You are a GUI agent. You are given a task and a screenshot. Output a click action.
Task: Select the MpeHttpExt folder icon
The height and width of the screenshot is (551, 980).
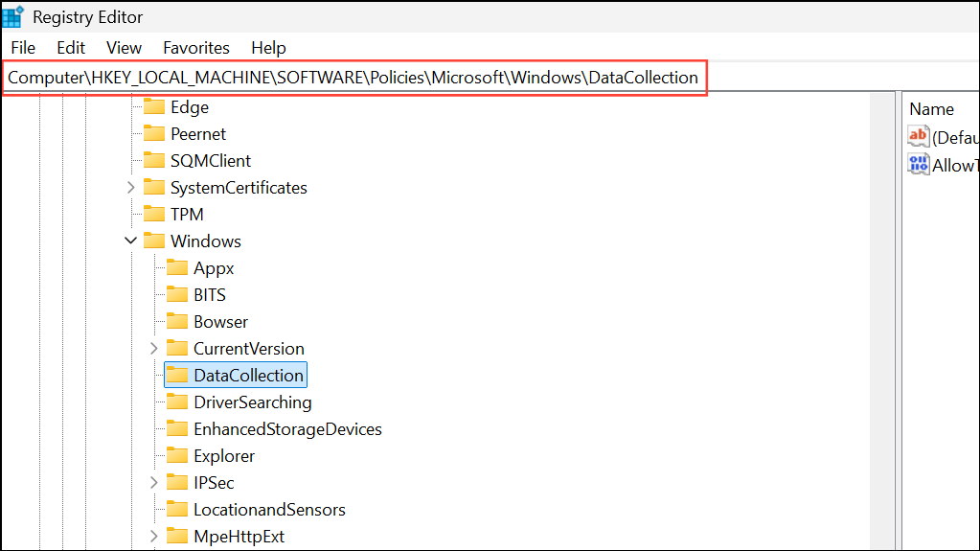pos(177,537)
